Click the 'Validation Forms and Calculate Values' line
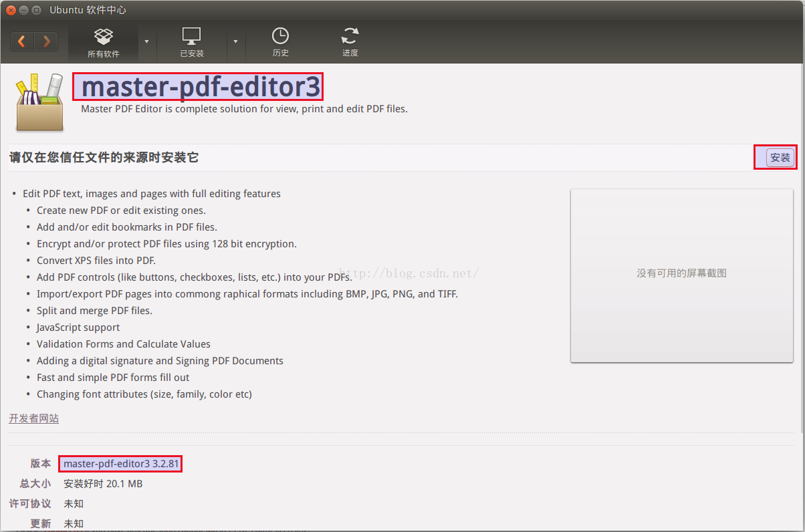This screenshot has width=805, height=532. (x=124, y=344)
